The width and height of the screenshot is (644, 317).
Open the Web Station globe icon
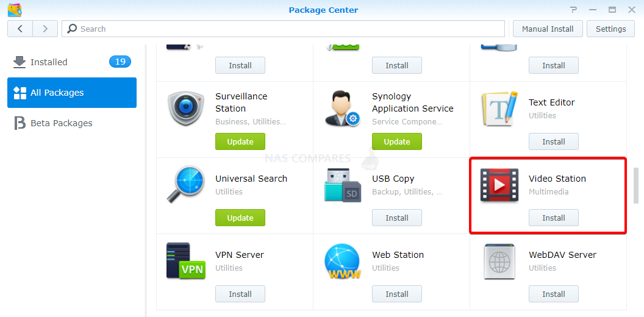pos(343,261)
